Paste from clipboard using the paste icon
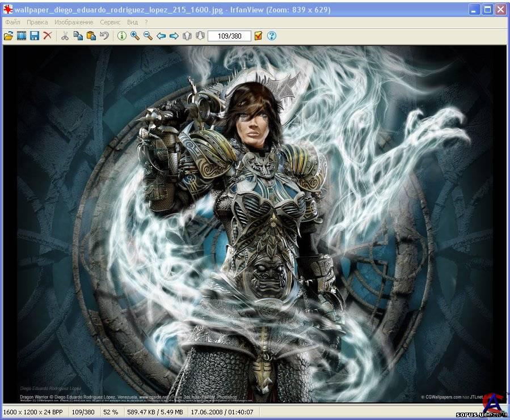 pyautogui.click(x=91, y=36)
